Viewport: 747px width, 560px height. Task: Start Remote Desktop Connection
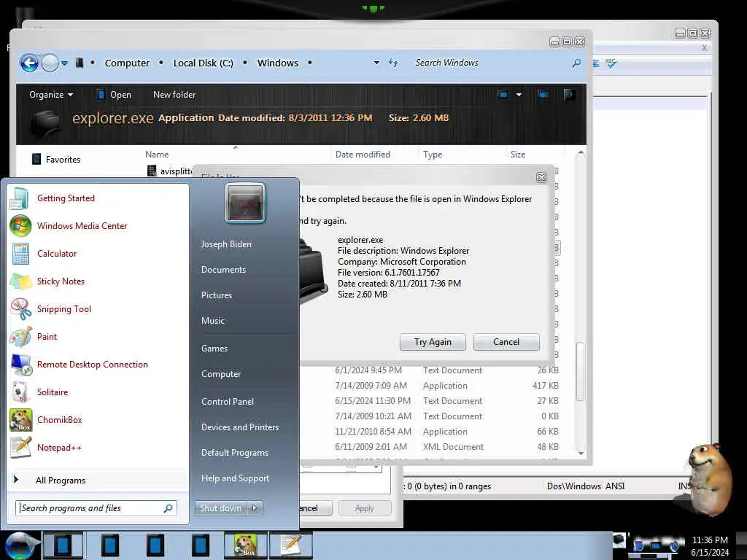[x=93, y=365]
